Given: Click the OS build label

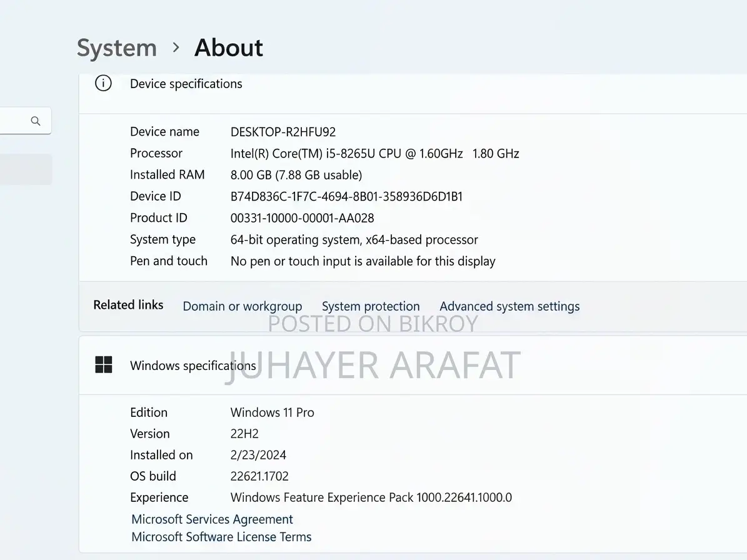Looking at the screenshot, I should (153, 476).
